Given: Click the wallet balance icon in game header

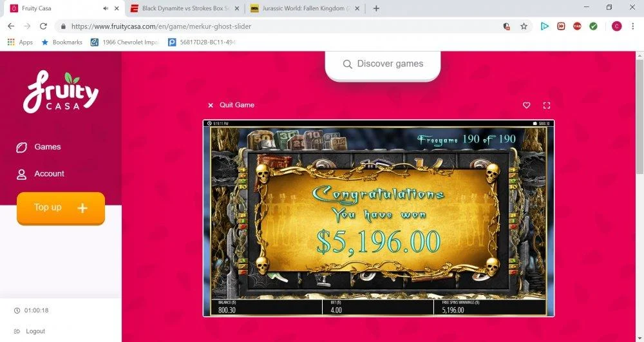Looking at the screenshot, I should 535,123.
